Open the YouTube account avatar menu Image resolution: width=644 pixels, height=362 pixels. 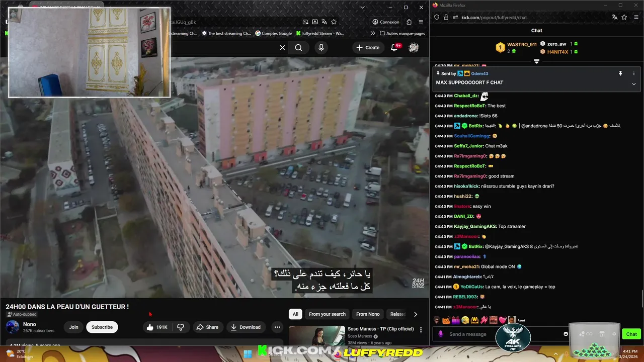pyautogui.click(x=414, y=48)
